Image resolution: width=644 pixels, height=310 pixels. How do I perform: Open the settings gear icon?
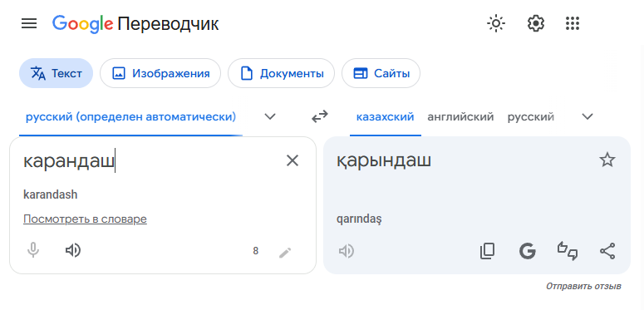coord(536,23)
